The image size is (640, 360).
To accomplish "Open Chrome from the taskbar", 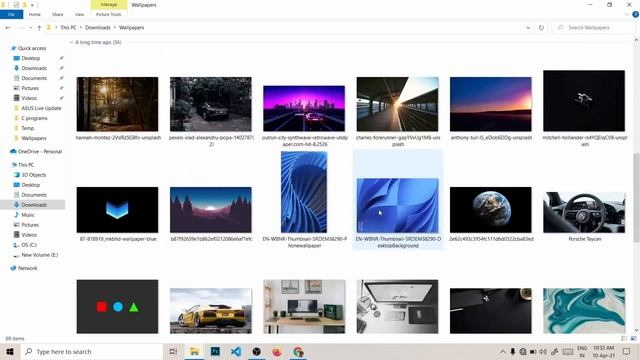I will (298, 351).
